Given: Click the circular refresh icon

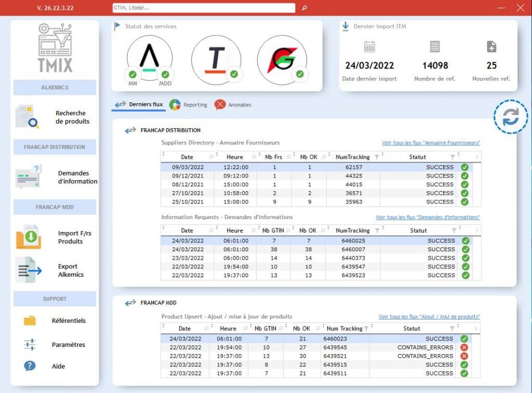Looking at the screenshot, I should point(510,117).
